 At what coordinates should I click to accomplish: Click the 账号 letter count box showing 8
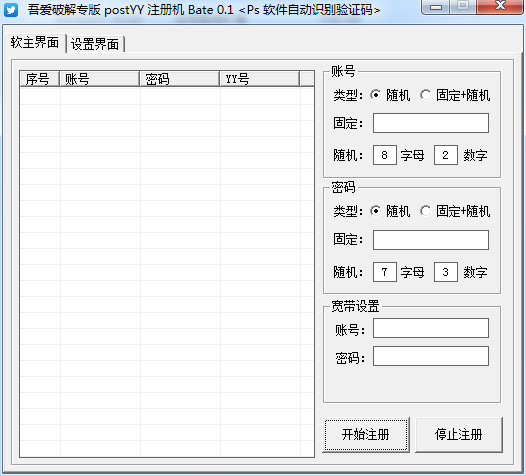click(385, 155)
